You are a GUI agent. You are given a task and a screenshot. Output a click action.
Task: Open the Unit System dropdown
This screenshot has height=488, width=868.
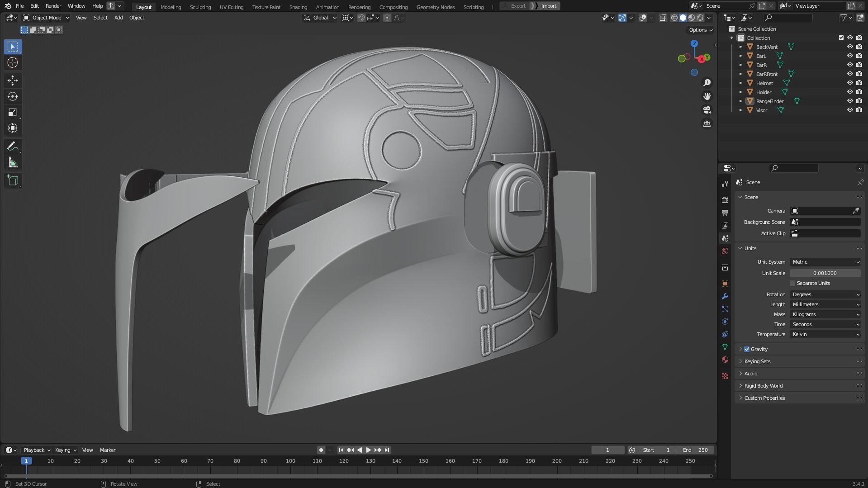[x=825, y=262]
